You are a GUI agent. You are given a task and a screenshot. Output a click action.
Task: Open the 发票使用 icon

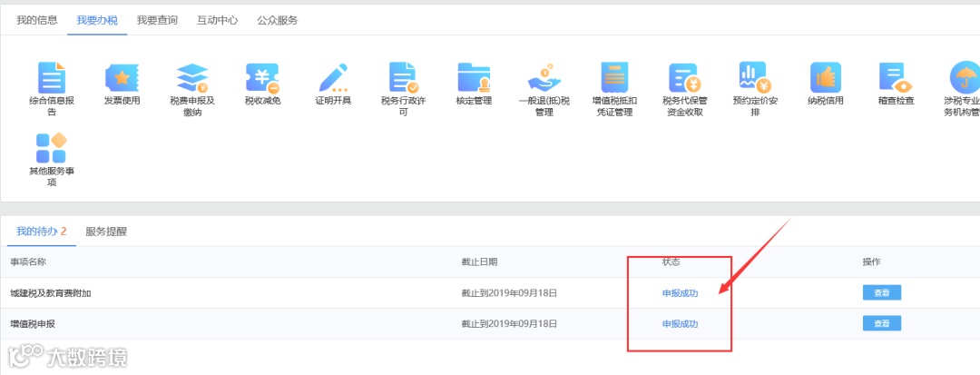(x=122, y=78)
